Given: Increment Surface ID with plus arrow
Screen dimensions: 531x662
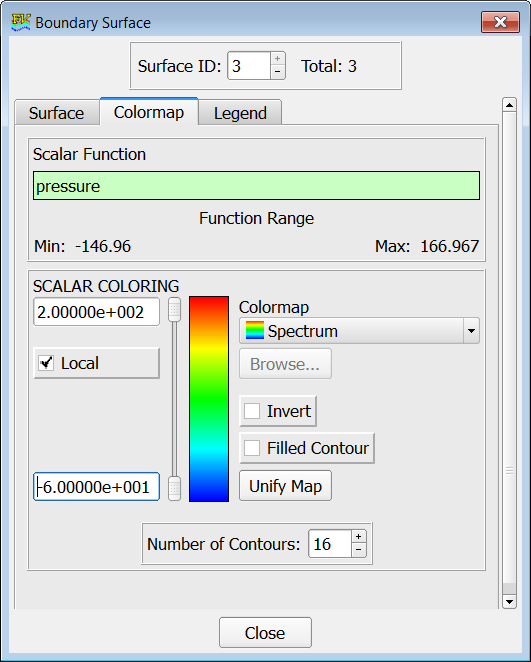Looking at the screenshot, I should tap(277, 58).
